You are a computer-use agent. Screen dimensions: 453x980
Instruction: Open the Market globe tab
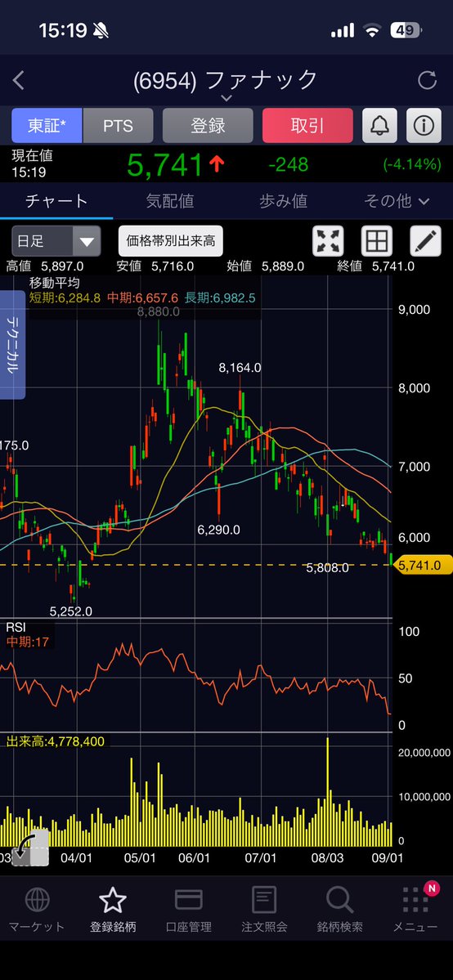click(x=37, y=910)
